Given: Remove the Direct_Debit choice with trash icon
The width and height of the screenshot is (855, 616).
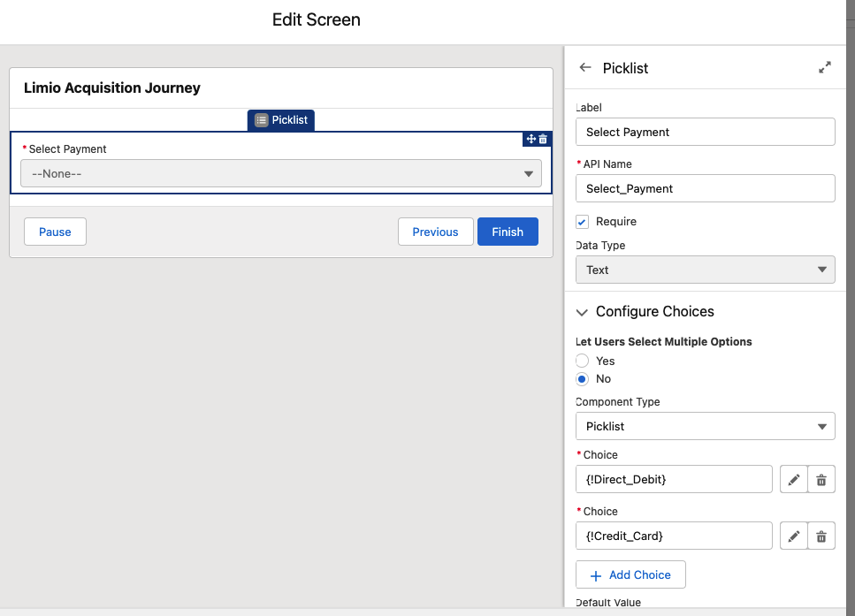Looking at the screenshot, I should (x=821, y=479).
